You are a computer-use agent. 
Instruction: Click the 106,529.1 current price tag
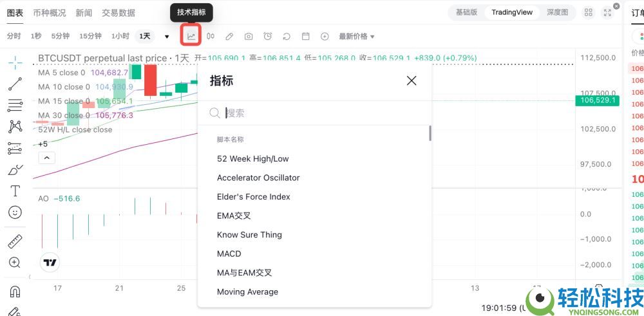pyautogui.click(x=597, y=100)
